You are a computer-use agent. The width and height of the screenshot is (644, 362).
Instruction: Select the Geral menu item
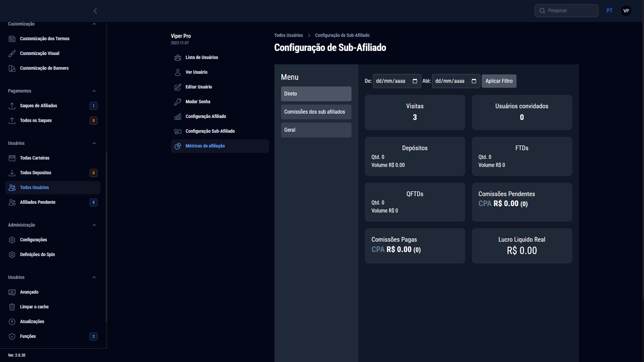tap(316, 130)
